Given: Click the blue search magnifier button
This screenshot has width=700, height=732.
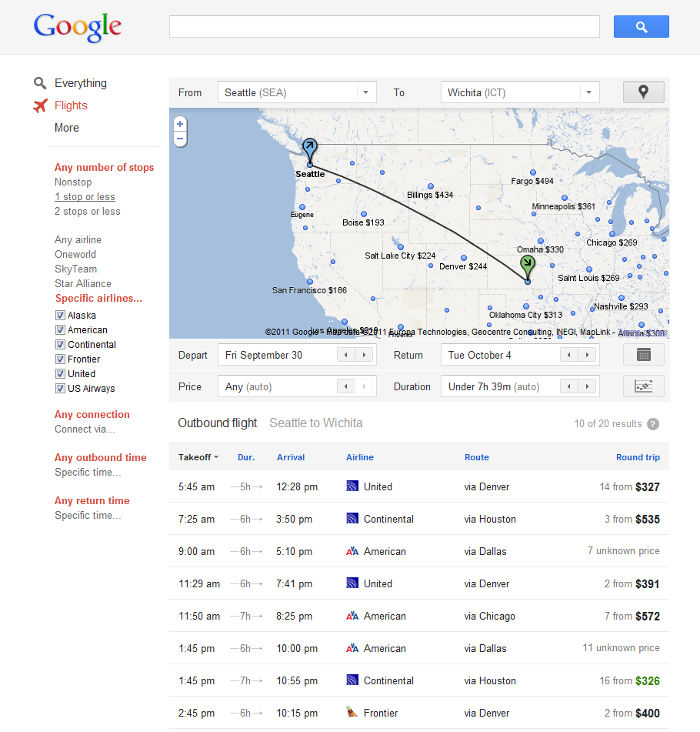Looking at the screenshot, I should click(x=641, y=27).
